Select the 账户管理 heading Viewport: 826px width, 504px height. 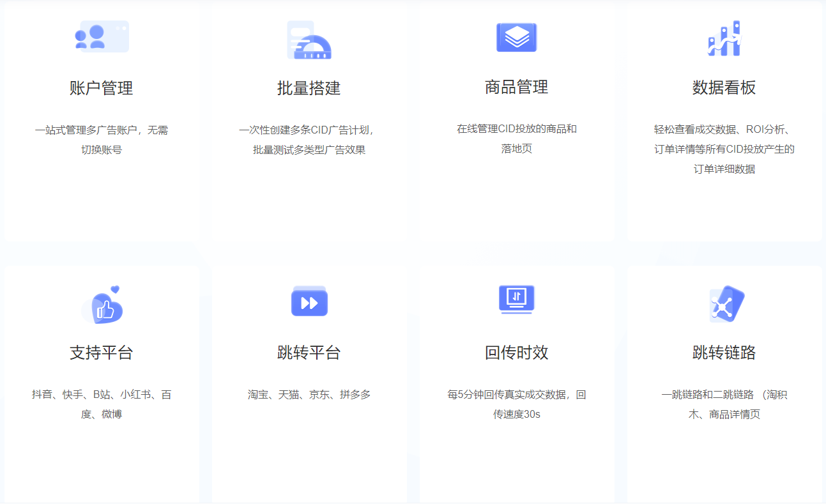102,88
